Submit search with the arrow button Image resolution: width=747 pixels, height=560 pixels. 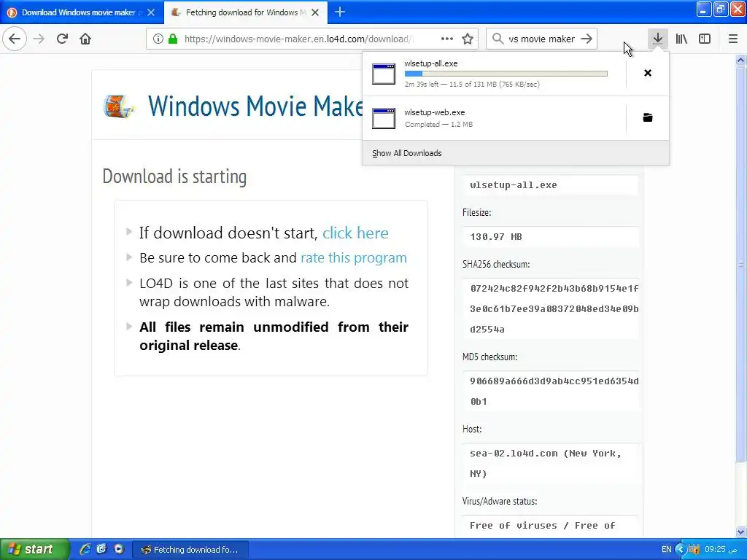(587, 39)
